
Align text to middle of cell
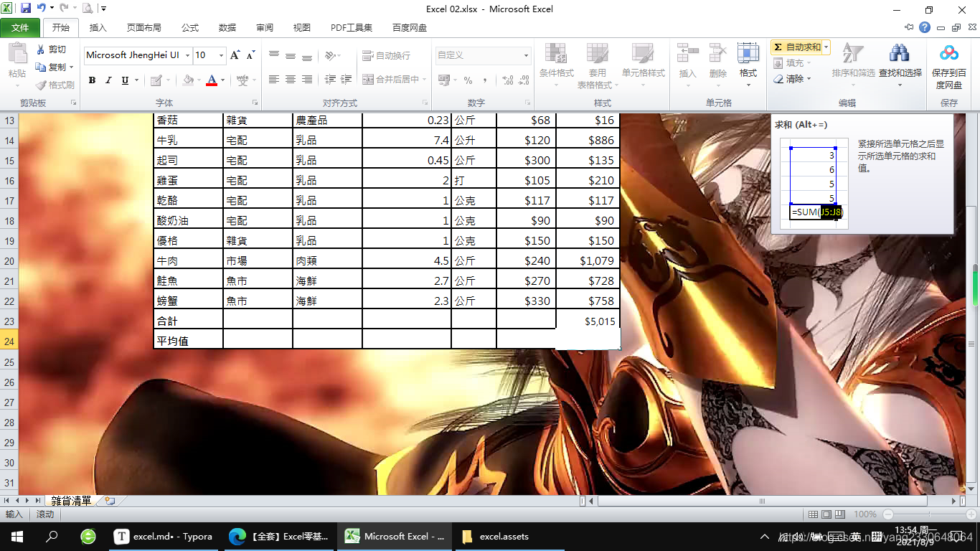click(291, 55)
